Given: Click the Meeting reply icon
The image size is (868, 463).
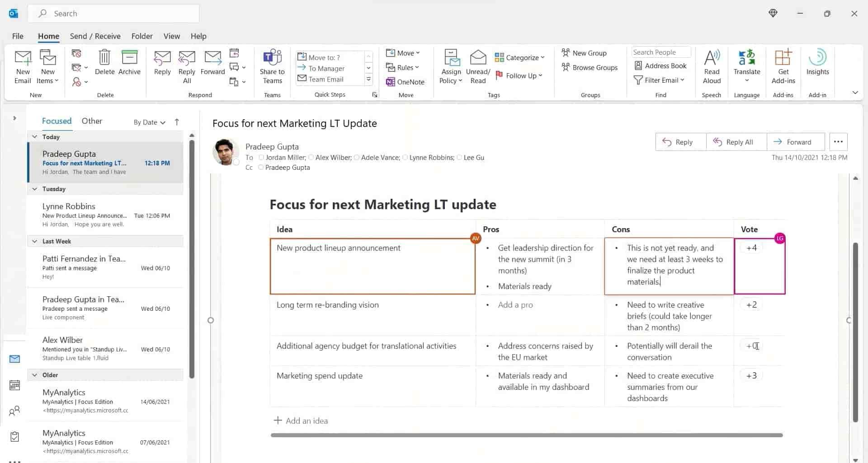Looking at the screenshot, I should (x=234, y=53).
